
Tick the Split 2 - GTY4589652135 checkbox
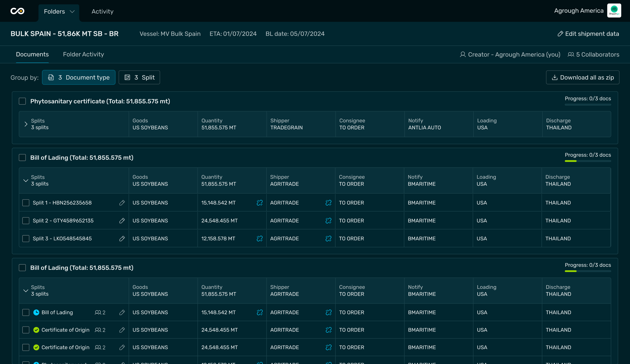(x=26, y=221)
